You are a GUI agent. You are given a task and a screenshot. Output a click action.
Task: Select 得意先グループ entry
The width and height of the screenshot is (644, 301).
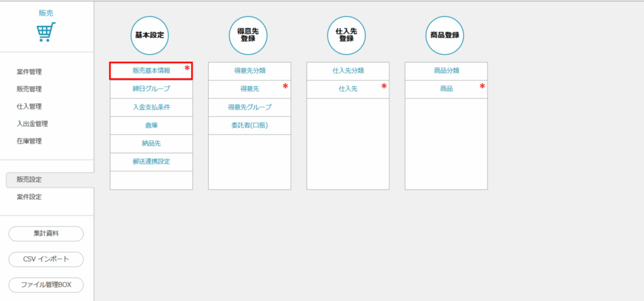(249, 107)
